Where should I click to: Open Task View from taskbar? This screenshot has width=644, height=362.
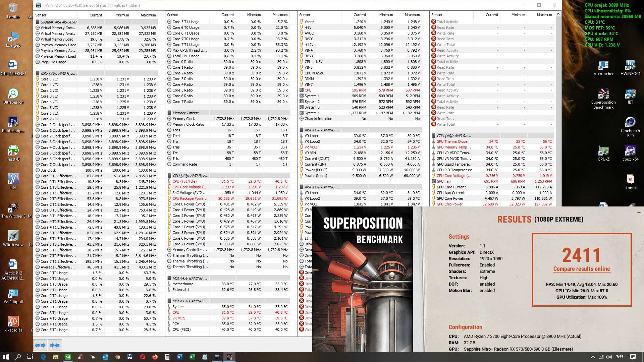click(30, 357)
